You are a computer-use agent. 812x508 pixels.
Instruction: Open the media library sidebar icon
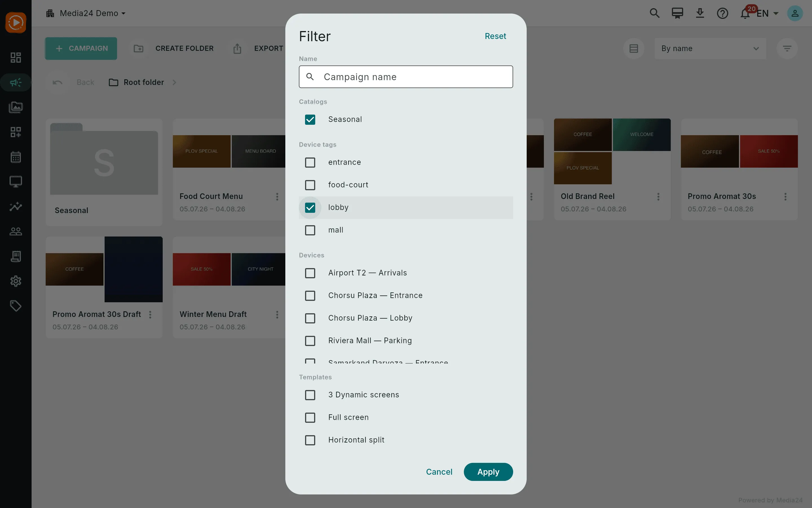point(16,107)
